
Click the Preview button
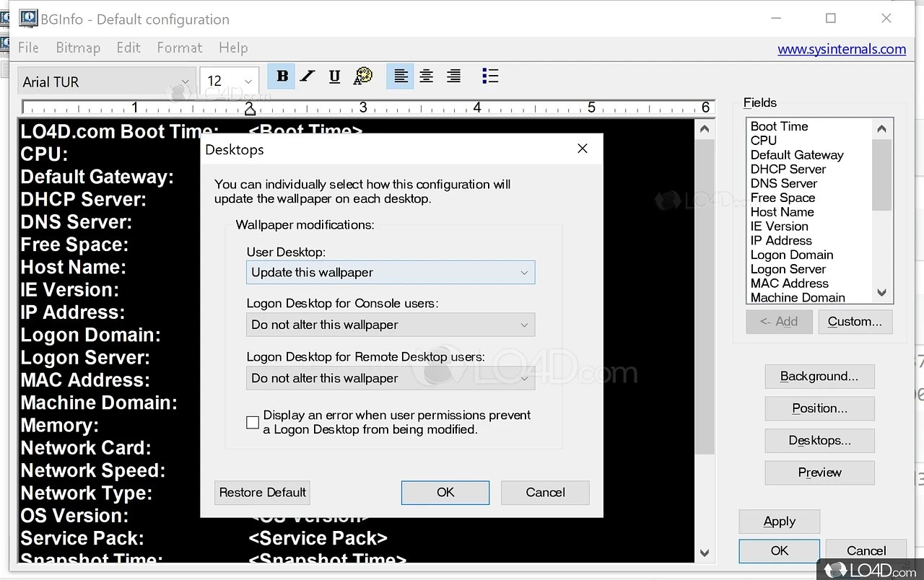coord(819,473)
